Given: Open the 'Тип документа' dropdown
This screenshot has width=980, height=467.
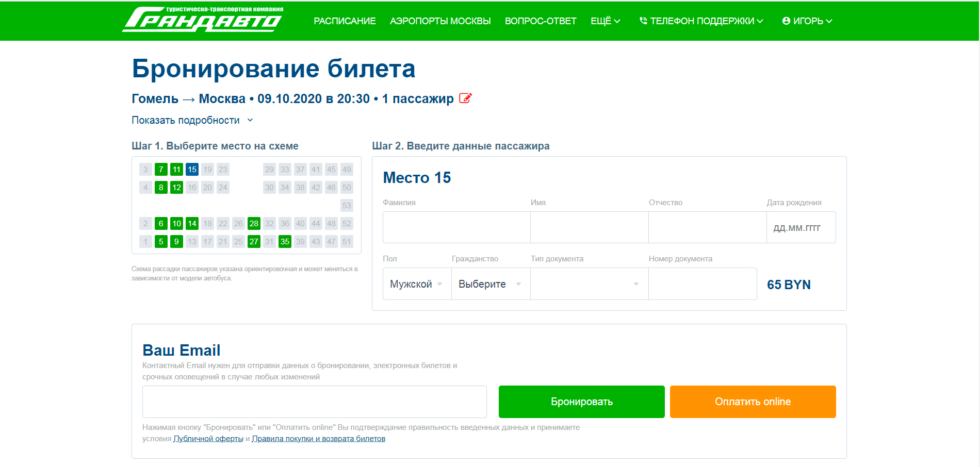Looking at the screenshot, I should 589,284.
